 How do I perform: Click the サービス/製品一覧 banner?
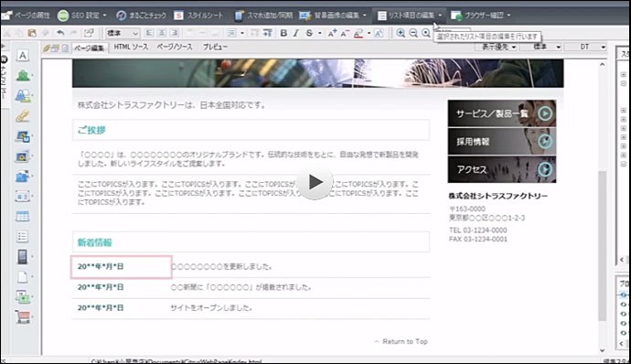coord(502,113)
